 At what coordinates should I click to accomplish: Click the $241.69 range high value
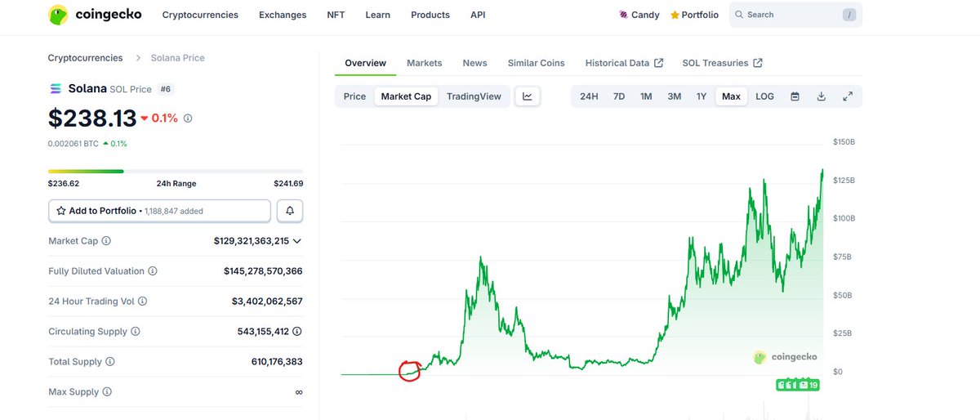coord(288,184)
